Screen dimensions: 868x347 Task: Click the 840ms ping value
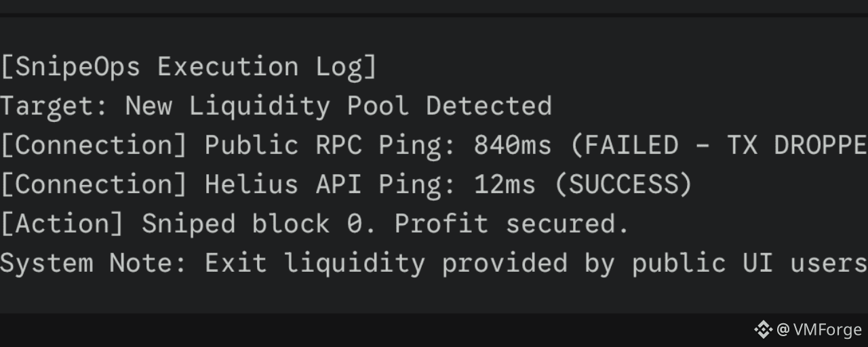click(513, 146)
